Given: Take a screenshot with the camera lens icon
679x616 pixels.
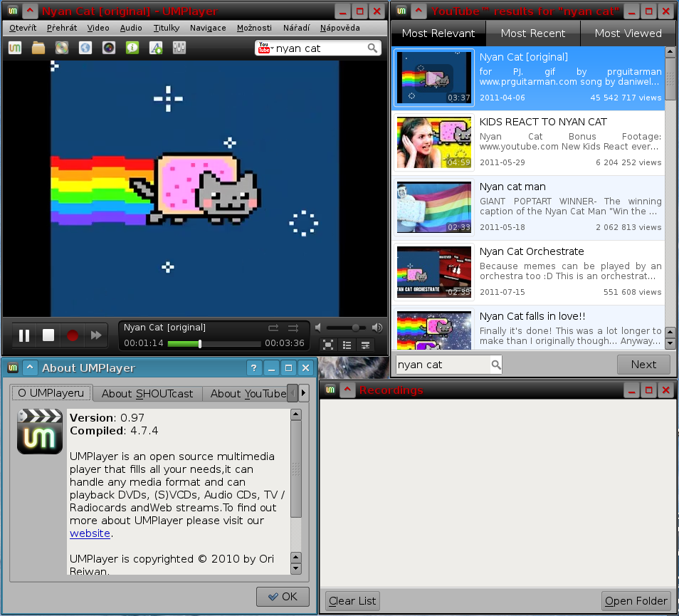Looking at the screenshot, I should click(x=109, y=48).
